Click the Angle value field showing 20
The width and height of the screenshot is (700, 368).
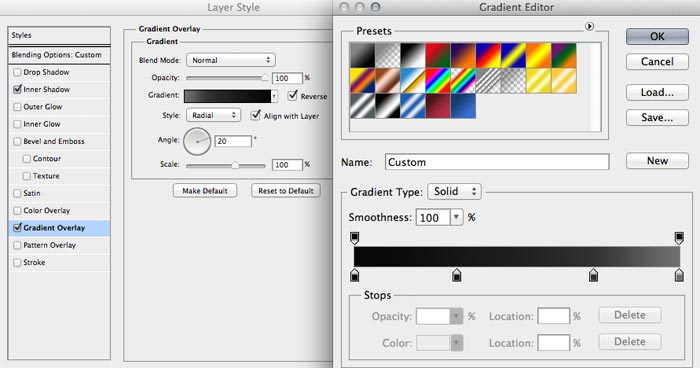[x=233, y=141]
